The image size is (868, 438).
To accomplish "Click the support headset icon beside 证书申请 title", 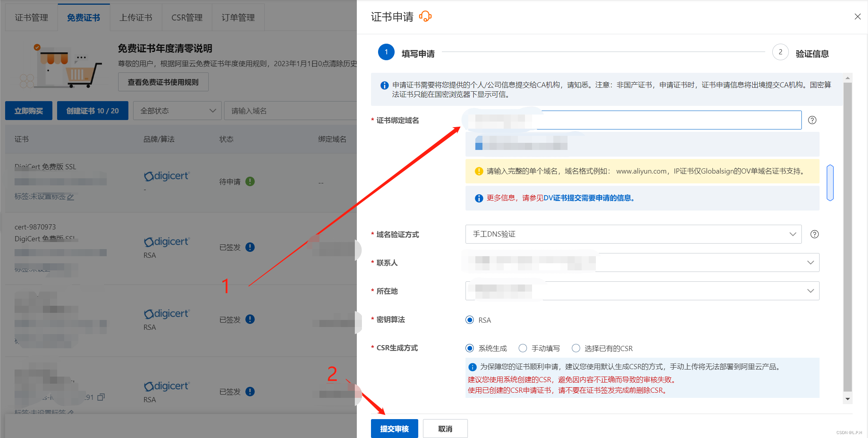I will coord(426,17).
